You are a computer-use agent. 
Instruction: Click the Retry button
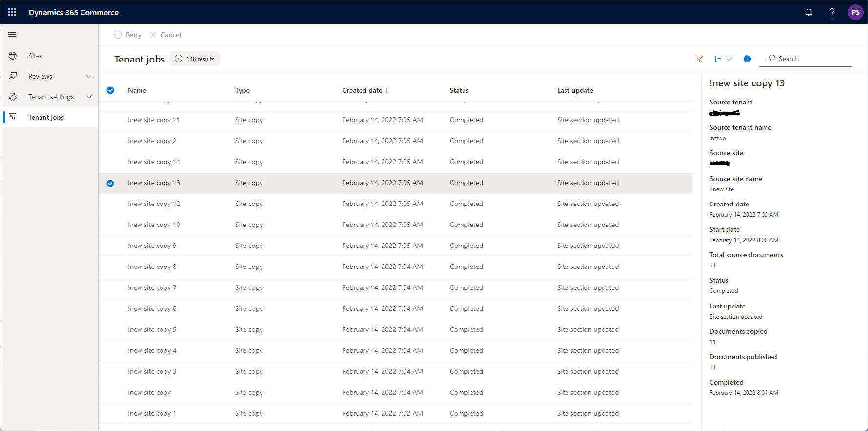pyautogui.click(x=128, y=35)
